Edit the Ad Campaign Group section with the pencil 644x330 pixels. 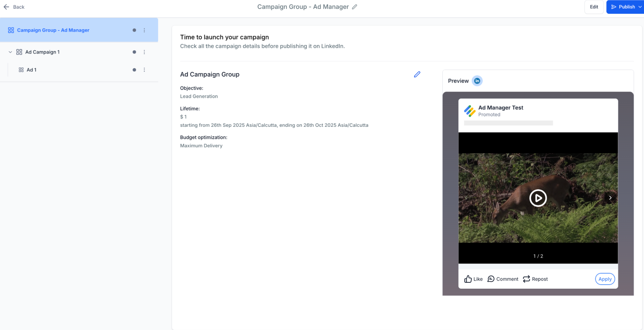pos(417,74)
